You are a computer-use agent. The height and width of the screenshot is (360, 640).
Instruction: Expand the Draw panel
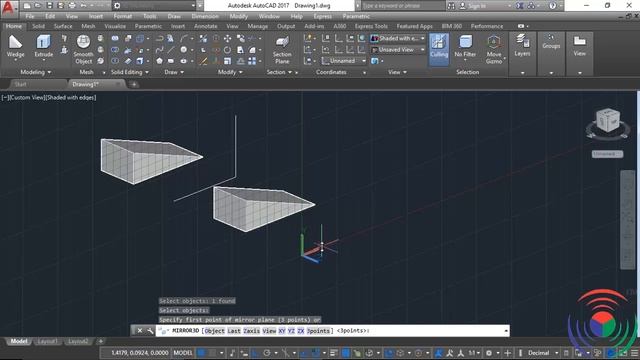[174, 72]
